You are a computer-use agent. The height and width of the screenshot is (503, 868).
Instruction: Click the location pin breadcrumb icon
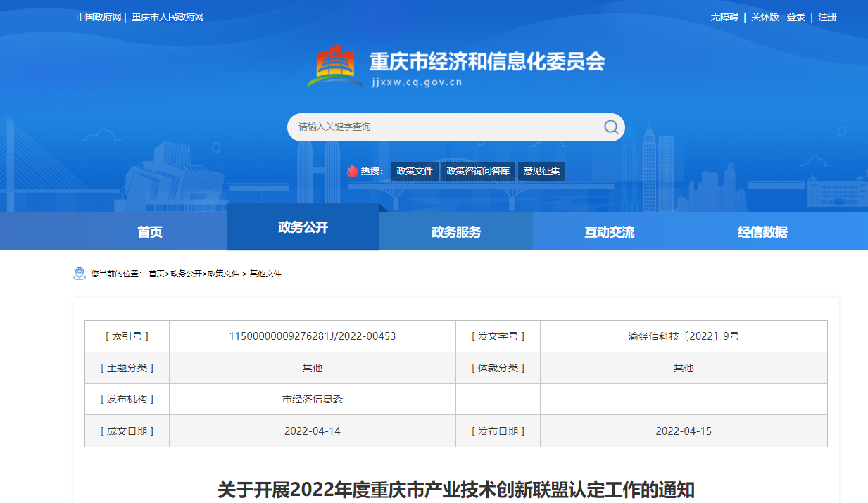point(80,274)
